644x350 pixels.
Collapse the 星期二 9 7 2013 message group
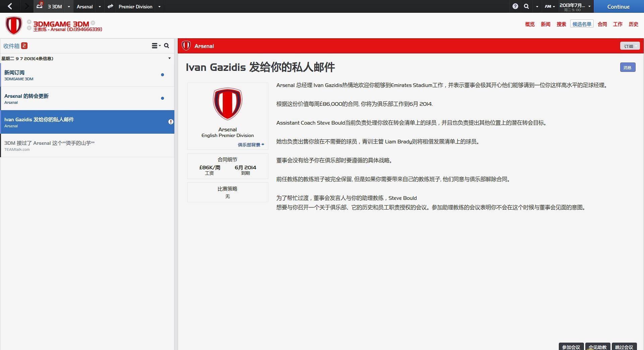point(169,58)
